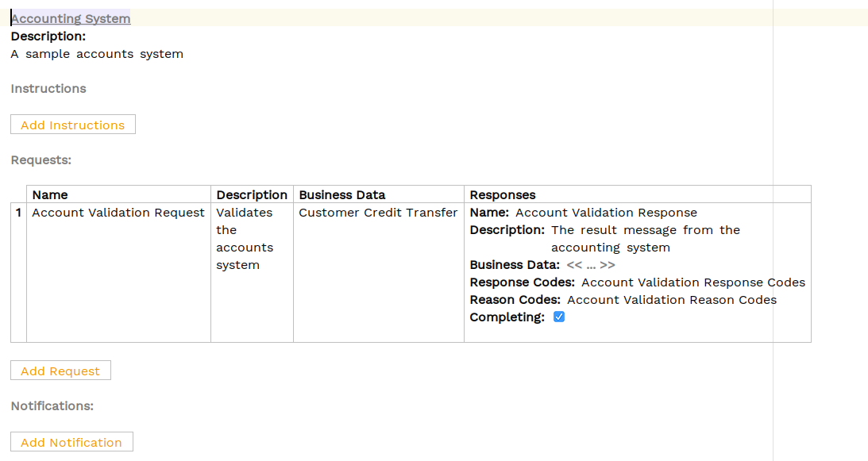Click the Add Instructions button
This screenshot has height=461, width=868.
73,125
